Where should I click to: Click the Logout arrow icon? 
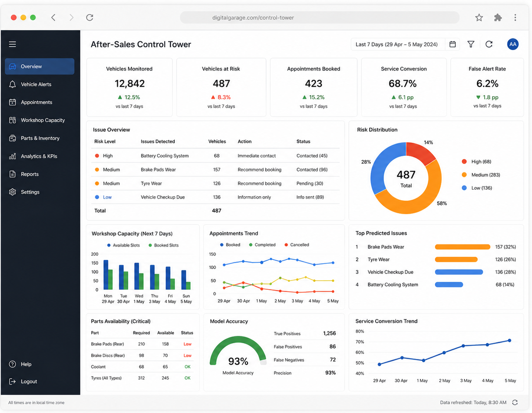click(12, 382)
